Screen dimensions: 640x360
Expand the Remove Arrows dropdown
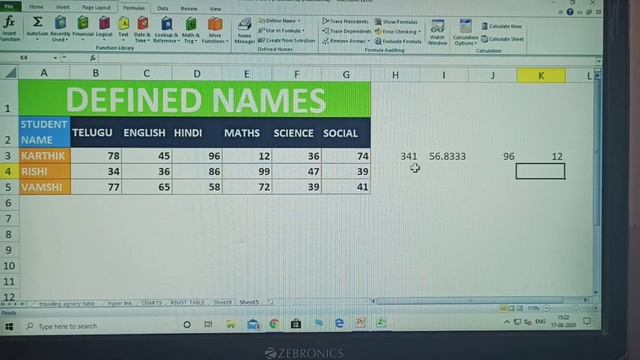(369, 41)
